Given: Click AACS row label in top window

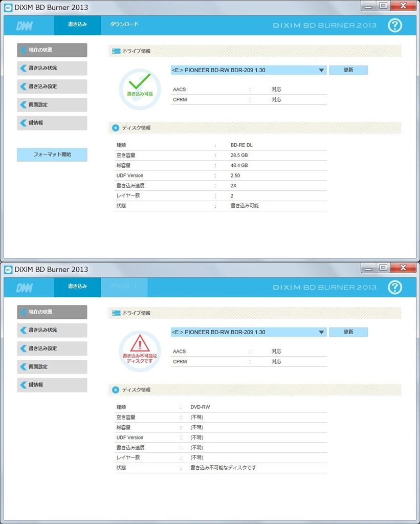Looking at the screenshot, I should (x=180, y=90).
